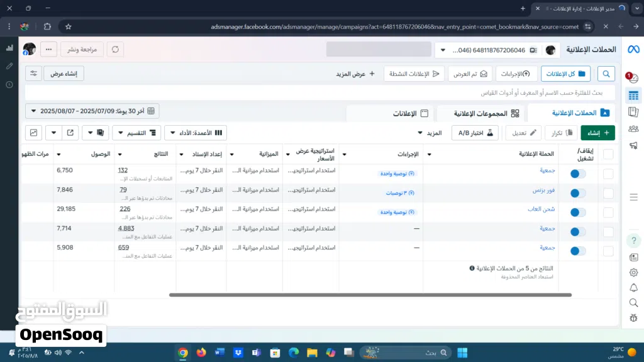Open the settings gear in right sidebar
The height and width of the screenshot is (362, 644).
coord(633,272)
